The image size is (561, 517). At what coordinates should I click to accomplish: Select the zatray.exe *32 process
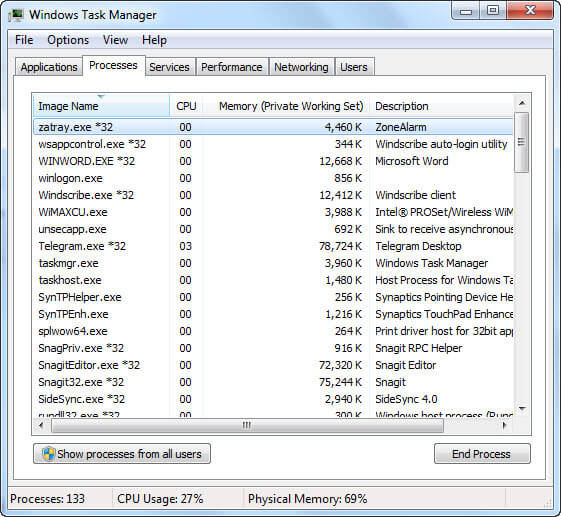point(273,127)
